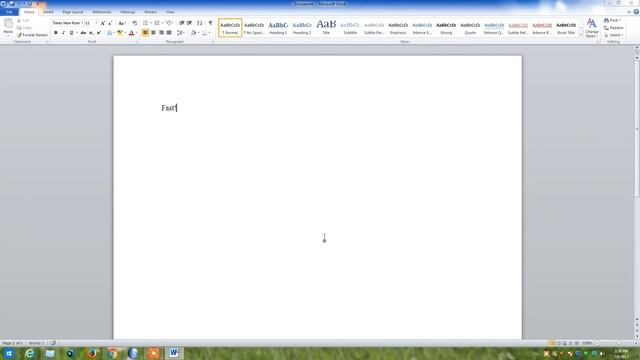Viewport: 640px width, 360px height.
Task: Toggle Strikethrough formatting
Action: pyautogui.click(x=83, y=33)
